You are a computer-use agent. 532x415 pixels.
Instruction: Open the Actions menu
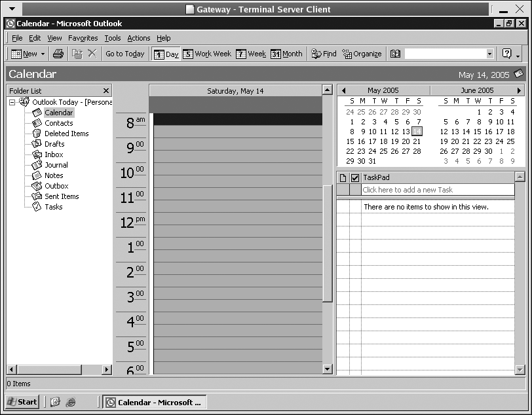click(138, 38)
